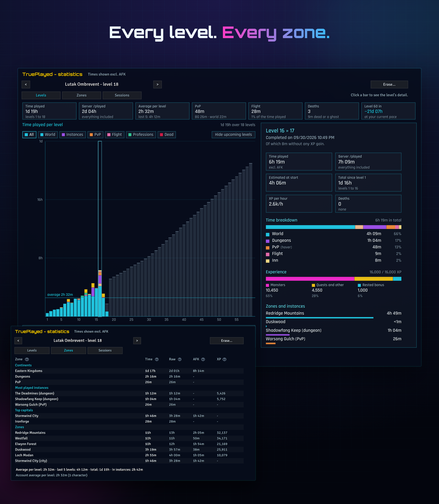Image resolution: width=439 pixels, height=504 pixels.
Task: Toggle the World filter above the chart
Action: click(x=48, y=135)
